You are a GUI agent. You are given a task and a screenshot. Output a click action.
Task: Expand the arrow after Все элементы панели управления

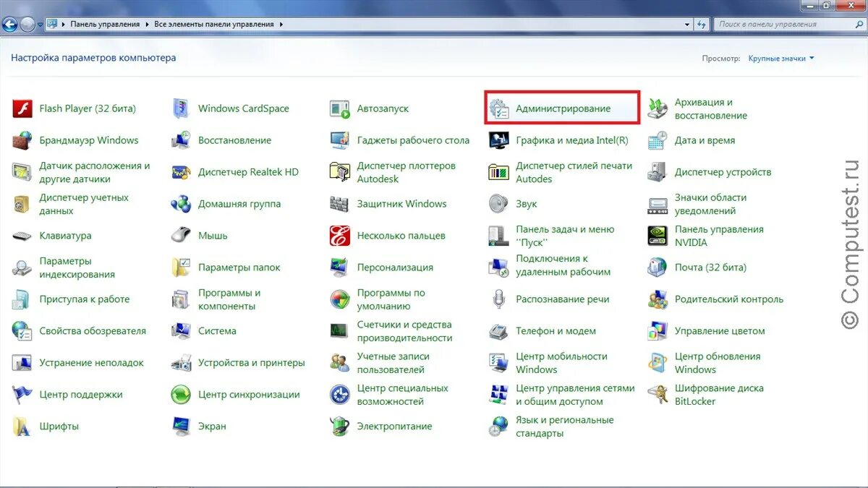coord(281,24)
